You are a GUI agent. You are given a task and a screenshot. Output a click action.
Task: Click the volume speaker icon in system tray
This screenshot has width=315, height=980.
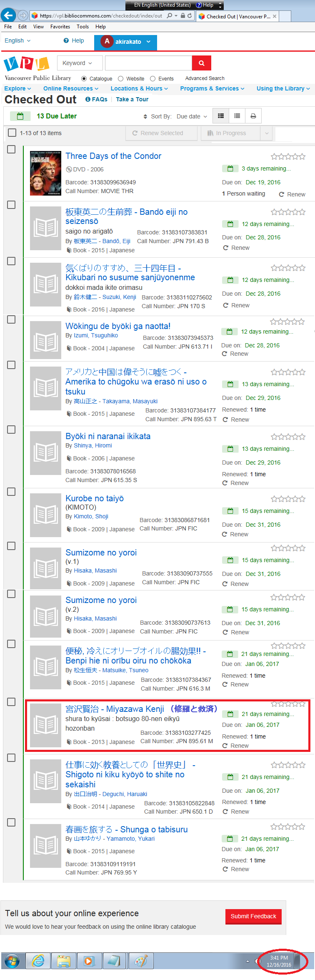(257, 961)
